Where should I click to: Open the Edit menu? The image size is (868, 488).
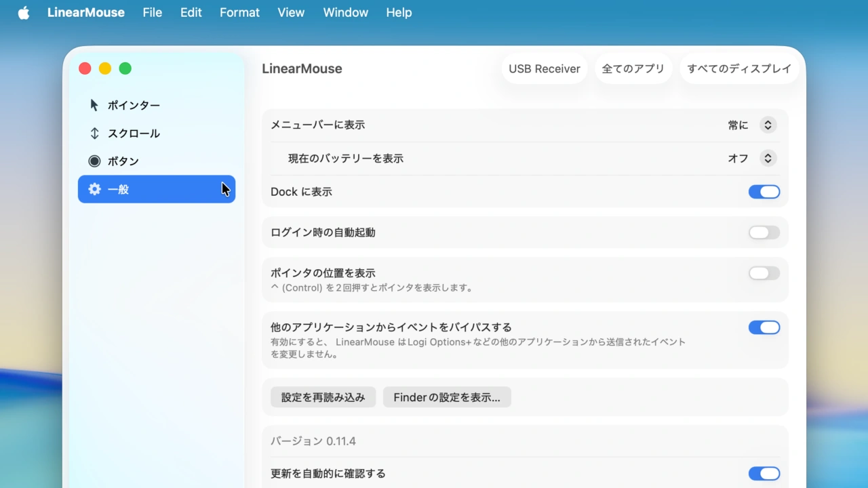point(191,13)
